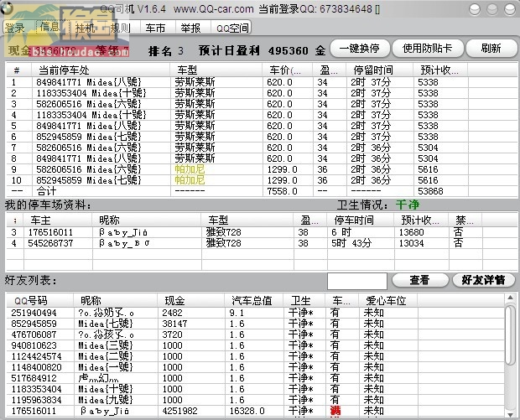Select the 帕加尼 entry in row 9
The height and width of the screenshot is (420, 520).
pyautogui.click(x=190, y=169)
